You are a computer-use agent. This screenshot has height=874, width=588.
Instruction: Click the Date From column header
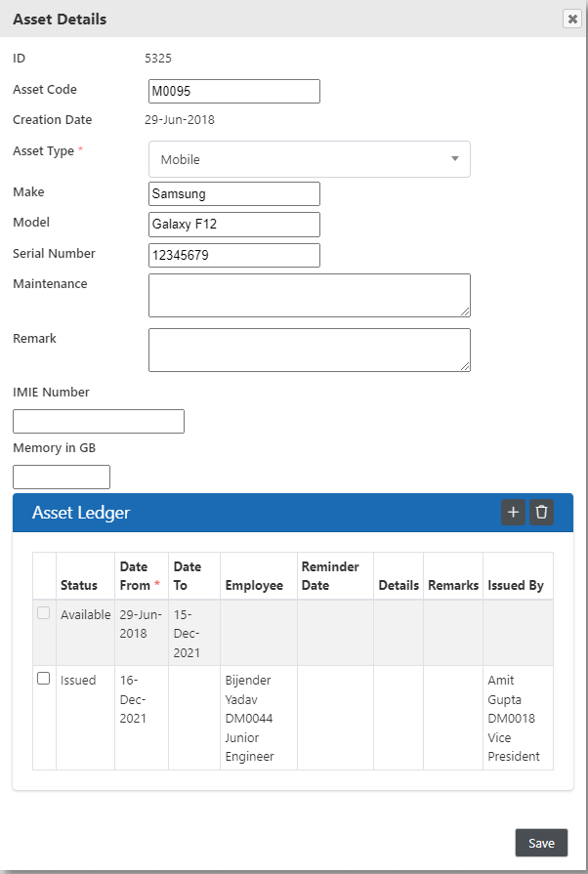140,576
